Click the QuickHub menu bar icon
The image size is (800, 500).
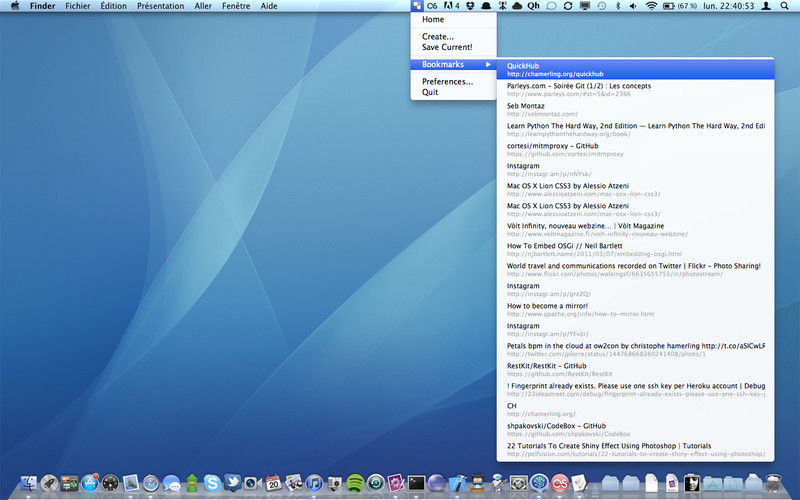(417, 6)
